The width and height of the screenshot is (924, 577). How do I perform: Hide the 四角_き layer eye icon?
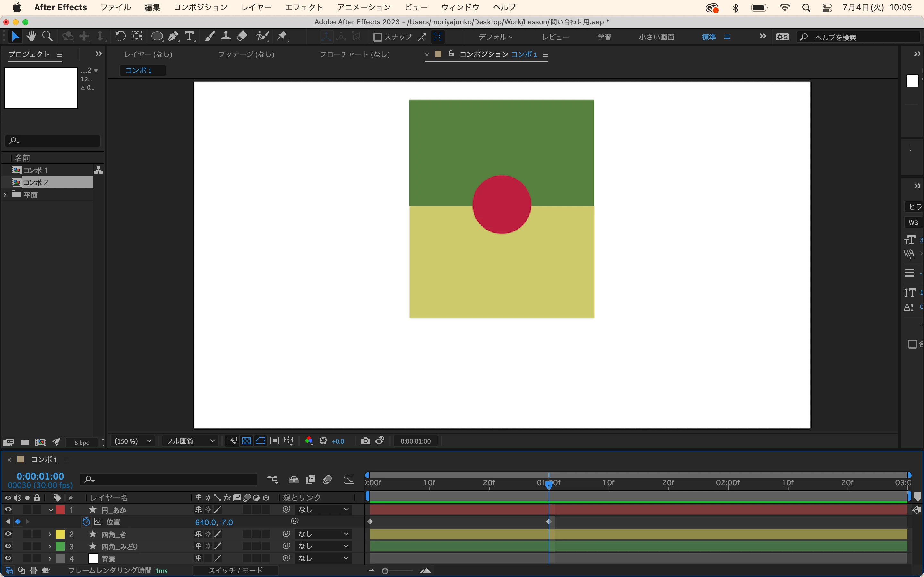(x=8, y=534)
